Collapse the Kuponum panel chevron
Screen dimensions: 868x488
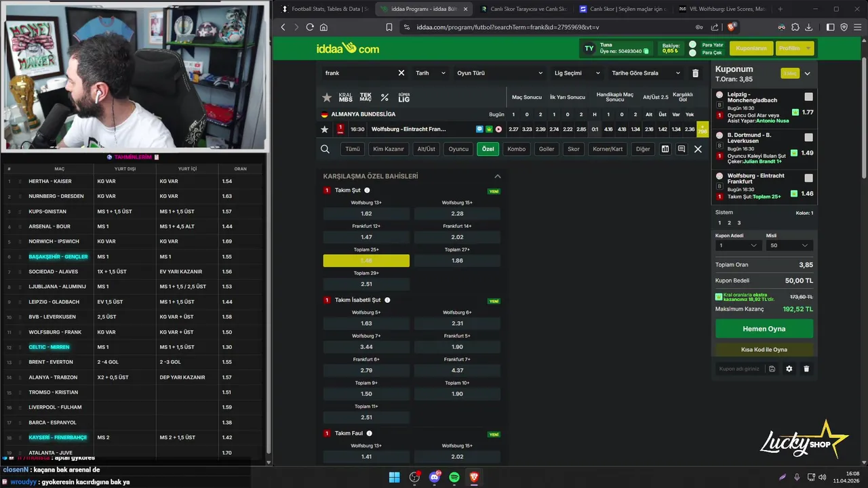[x=807, y=73]
